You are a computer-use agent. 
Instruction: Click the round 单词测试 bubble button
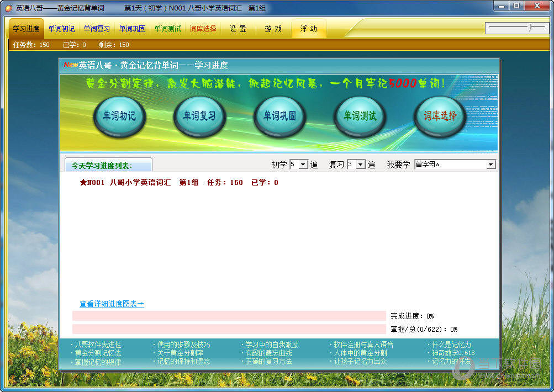pos(360,116)
